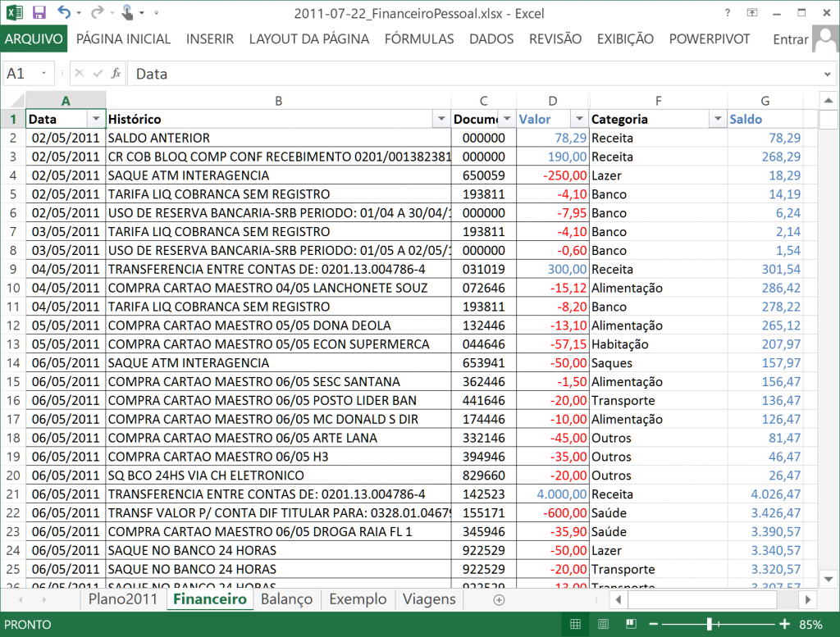
Task: Open the LAYOUT DA PÁGINA tab
Action: tap(308, 39)
